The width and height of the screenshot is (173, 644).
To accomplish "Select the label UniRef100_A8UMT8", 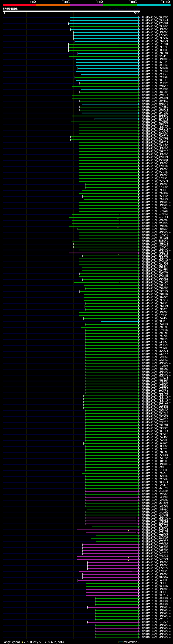I will tap(155, 321).
